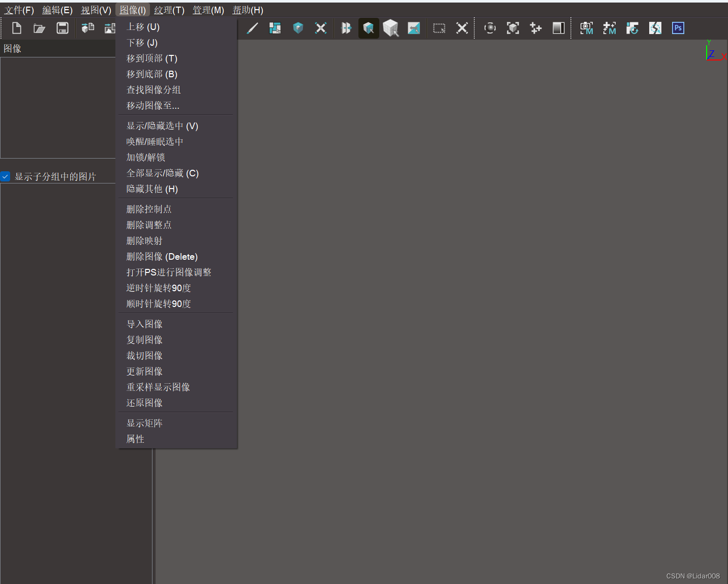Click the white cube with magnifier icon
728x584 pixels.
coord(391,28)
